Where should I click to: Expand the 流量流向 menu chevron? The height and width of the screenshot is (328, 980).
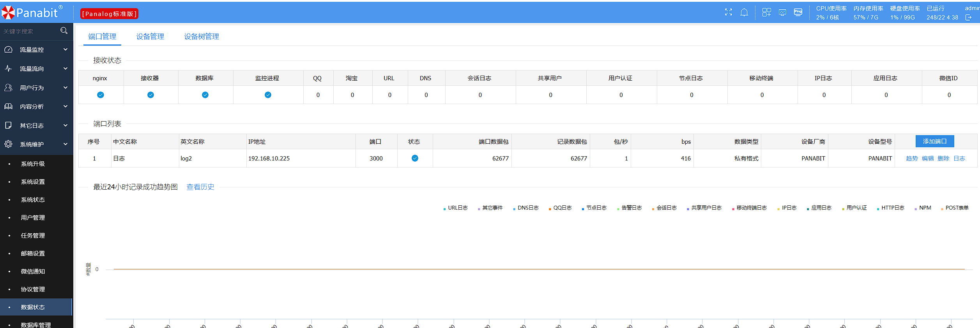point(65,69)
